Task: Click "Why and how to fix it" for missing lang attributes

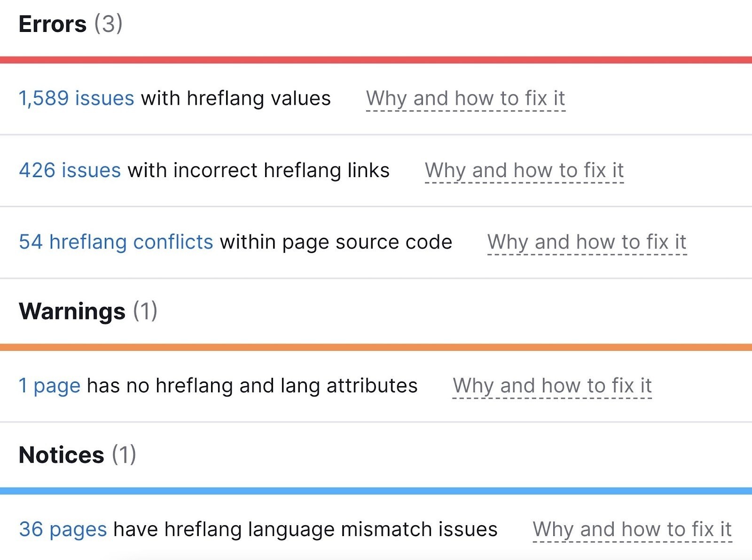Action: (552, 385)
